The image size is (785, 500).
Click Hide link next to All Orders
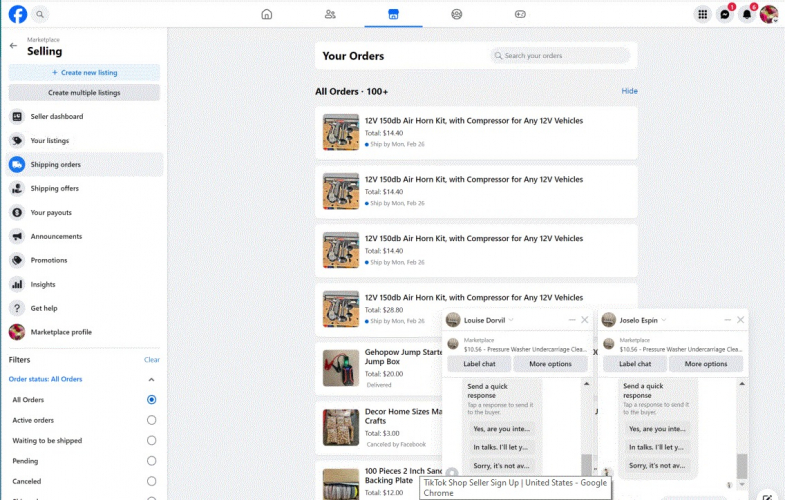(x=629, y=91)
